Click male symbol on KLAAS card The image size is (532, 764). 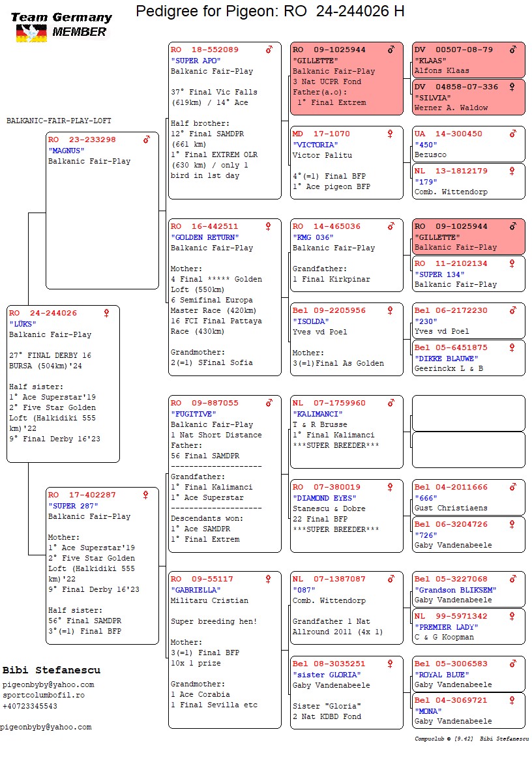(x=512, y=50)
